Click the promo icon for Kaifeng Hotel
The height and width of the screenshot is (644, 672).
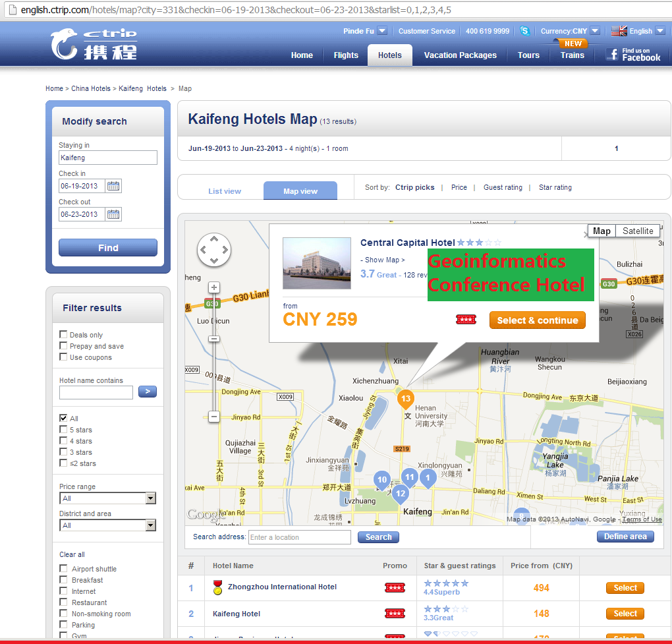395,614
